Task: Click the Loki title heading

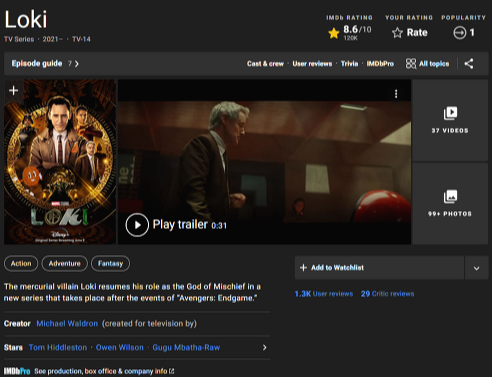Action: pyautogui.click(x=26, y=19)
